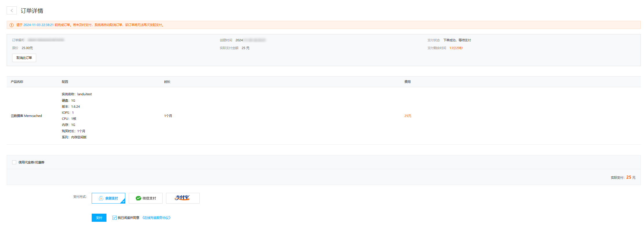Click the 云数据库 Memcached product name

[26, 116]
